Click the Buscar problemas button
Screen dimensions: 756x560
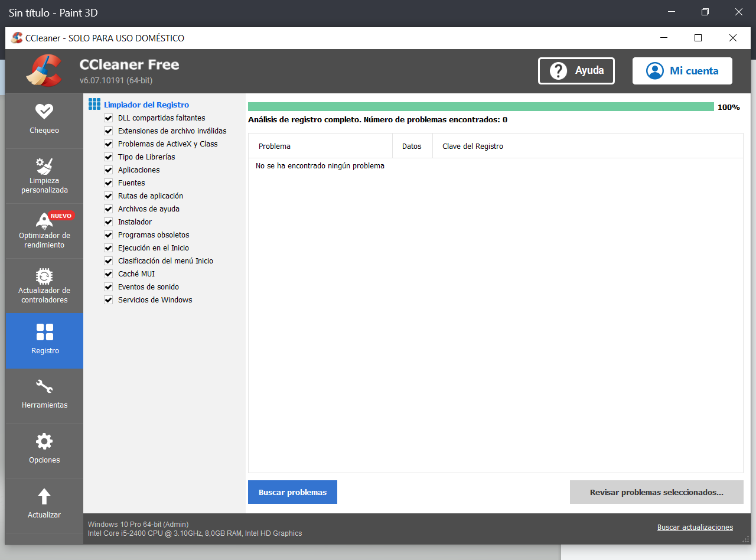(x=292, y=492)
